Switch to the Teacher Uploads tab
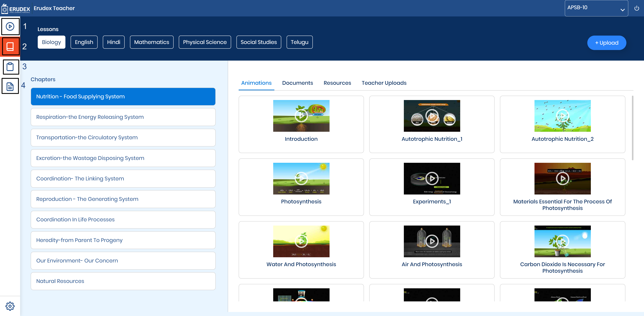This screenshot has width=644, height=316. (384, 83)
